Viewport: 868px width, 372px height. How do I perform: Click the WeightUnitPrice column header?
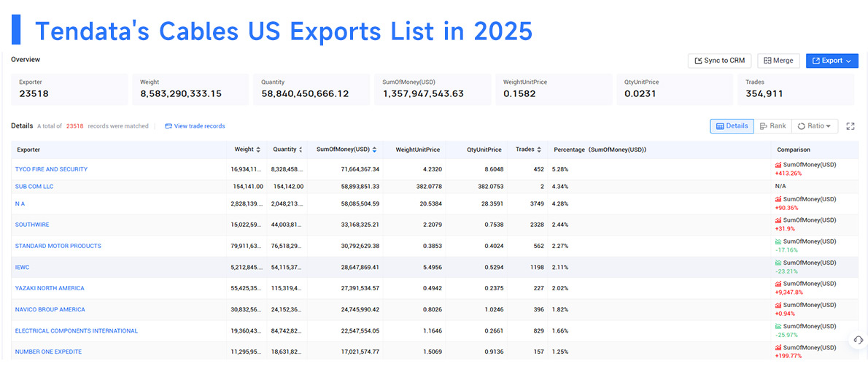pos(418,150)
